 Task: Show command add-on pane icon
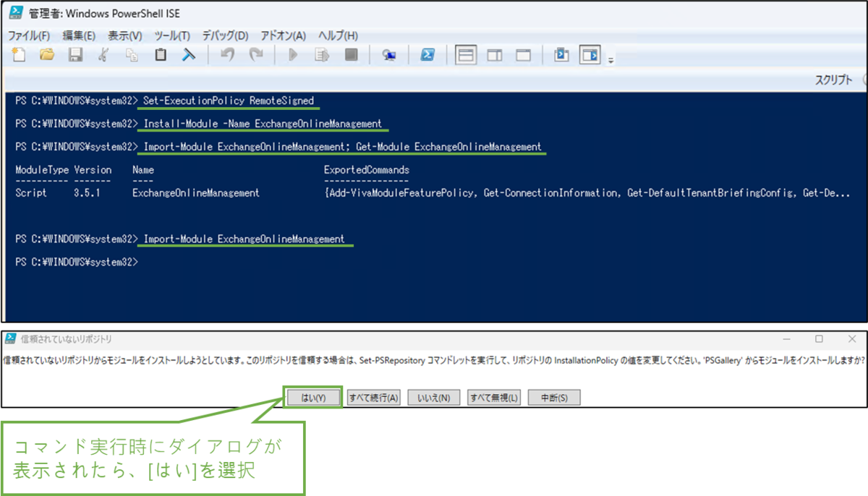(590, 55)
